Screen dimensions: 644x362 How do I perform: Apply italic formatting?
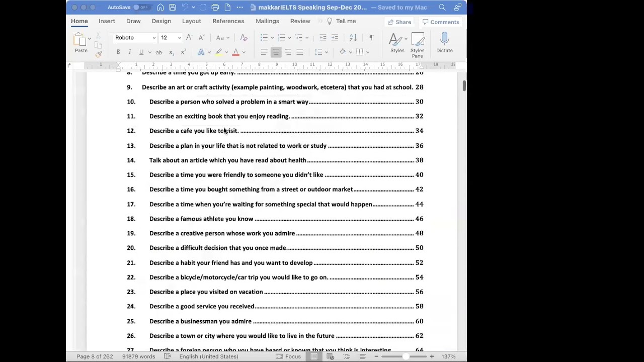pos(129,52)
